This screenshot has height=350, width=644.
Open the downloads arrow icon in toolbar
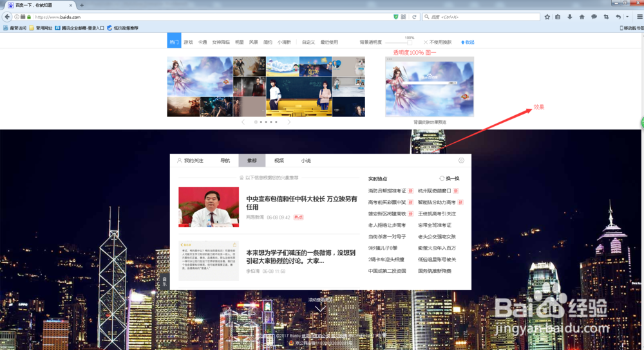pyautogui.click(x=570, y=17)
